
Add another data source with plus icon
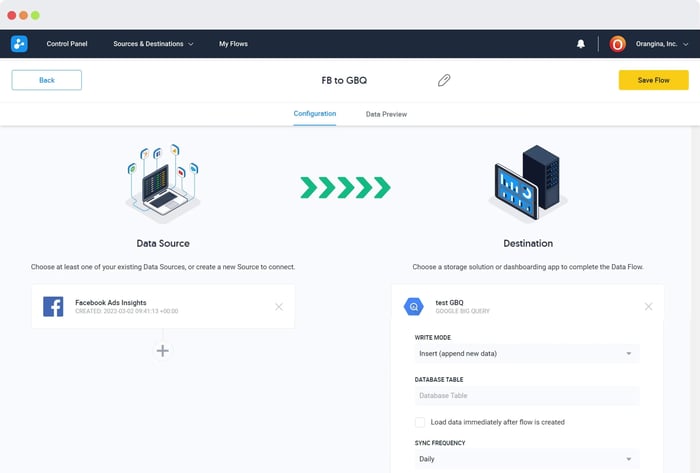[162, 350]
